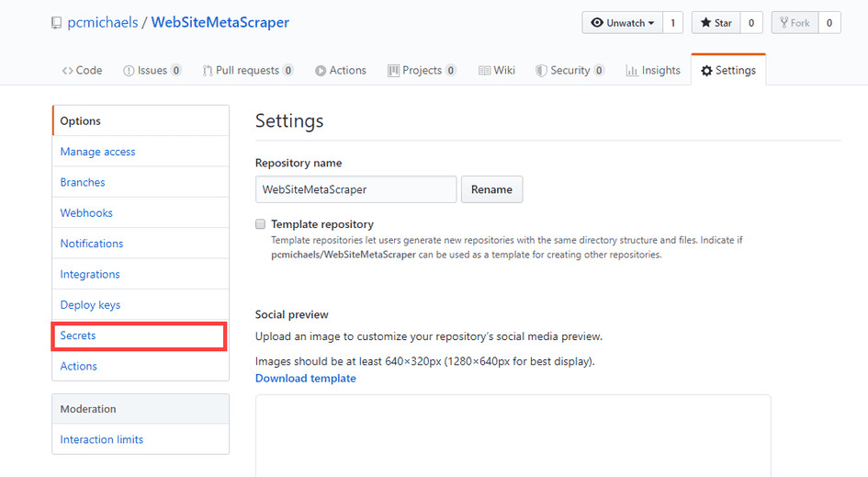Select the Security tab
868x477 pixels.
570,71
